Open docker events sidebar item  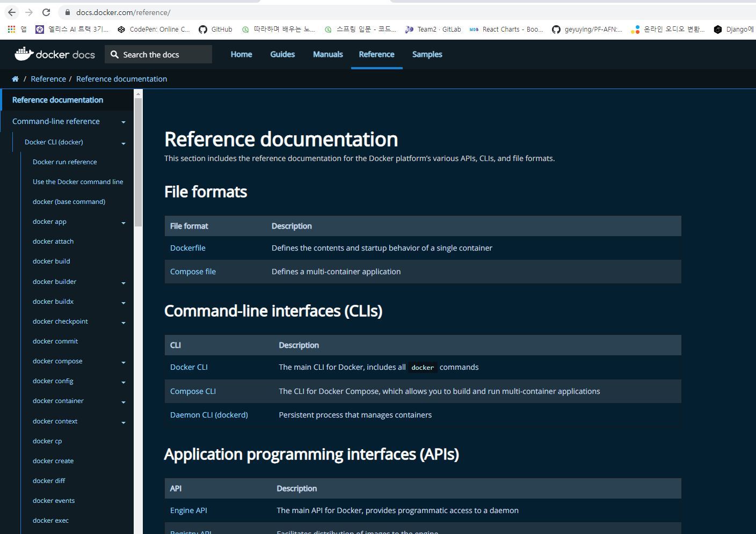click(54, 501)
